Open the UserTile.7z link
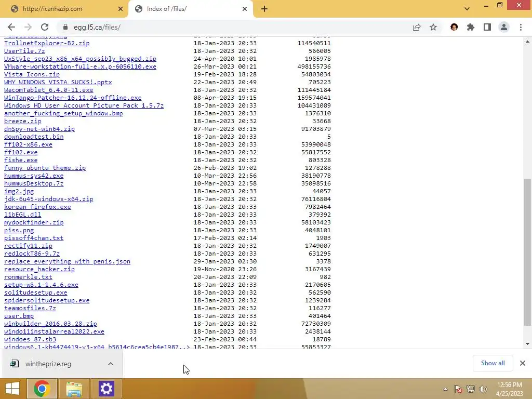The image size is (532, 399). point(24,51)
